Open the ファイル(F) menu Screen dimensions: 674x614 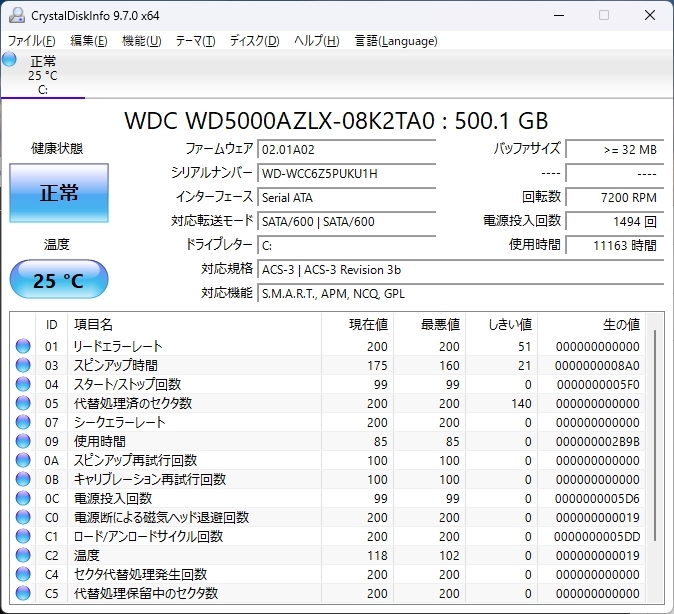point(32,41)
